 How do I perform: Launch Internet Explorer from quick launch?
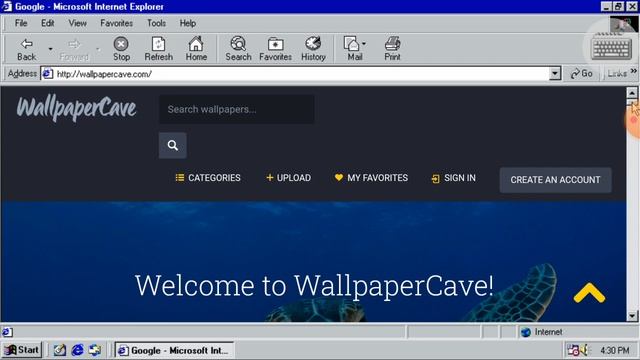click(77, 350)
